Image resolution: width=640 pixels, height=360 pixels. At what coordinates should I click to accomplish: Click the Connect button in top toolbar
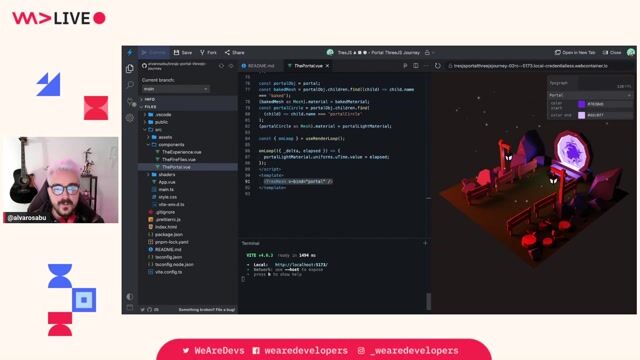click(x=153, y=53)
